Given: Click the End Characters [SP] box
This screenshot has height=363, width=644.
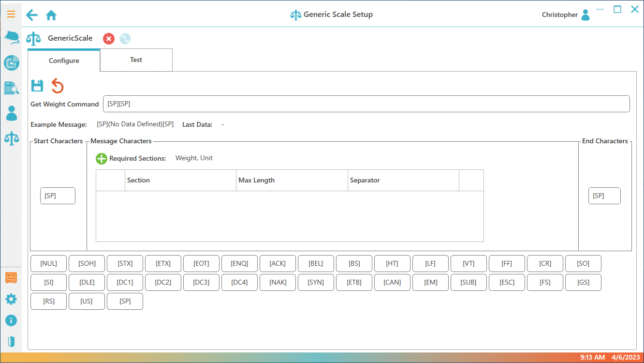Looking at the screenshot, I should pos(604,196).
